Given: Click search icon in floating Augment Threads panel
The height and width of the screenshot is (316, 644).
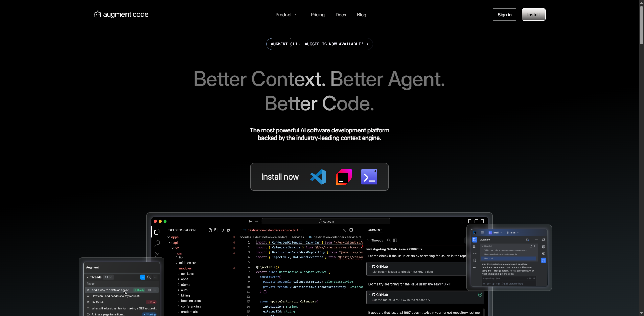Looking at the screenshot, I should click(149, 277).
